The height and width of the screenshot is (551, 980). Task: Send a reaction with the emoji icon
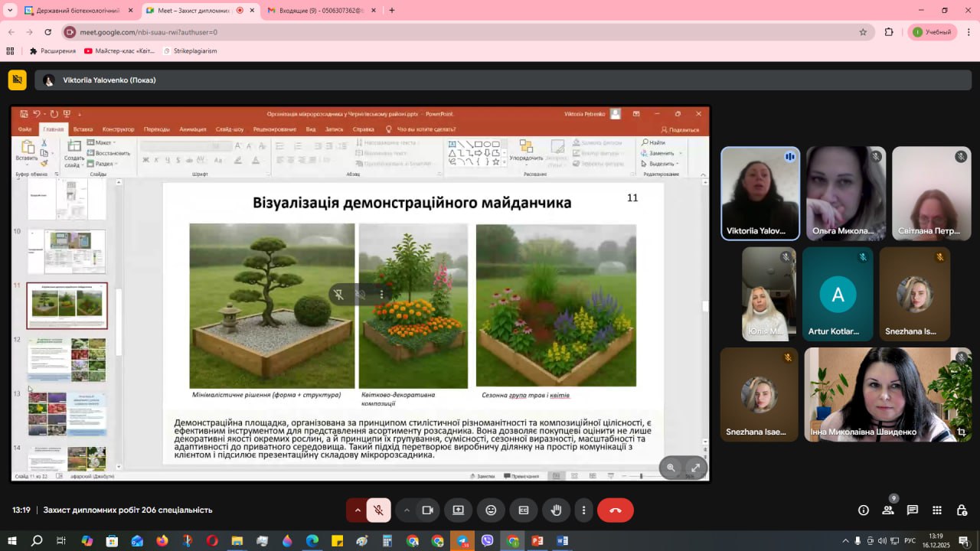[x=491, y=510]
